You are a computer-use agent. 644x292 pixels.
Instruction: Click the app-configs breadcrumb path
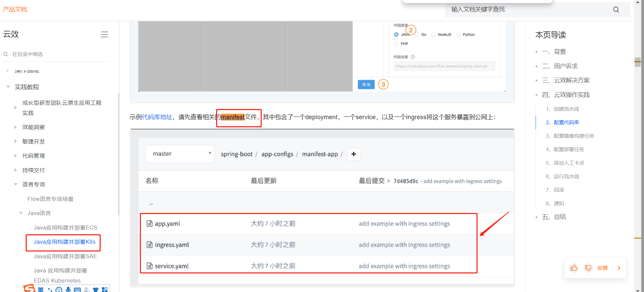pos(277,154)
